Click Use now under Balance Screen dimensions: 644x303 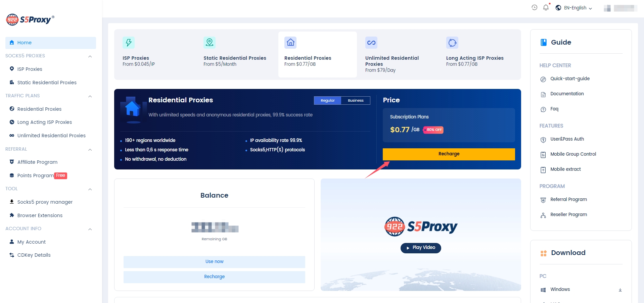click(214, 261)
